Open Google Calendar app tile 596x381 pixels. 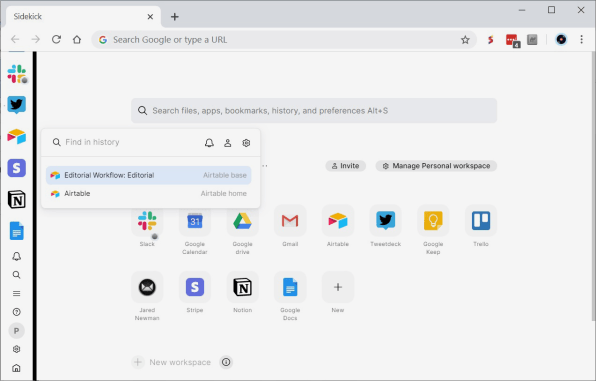tap(195, 221)
